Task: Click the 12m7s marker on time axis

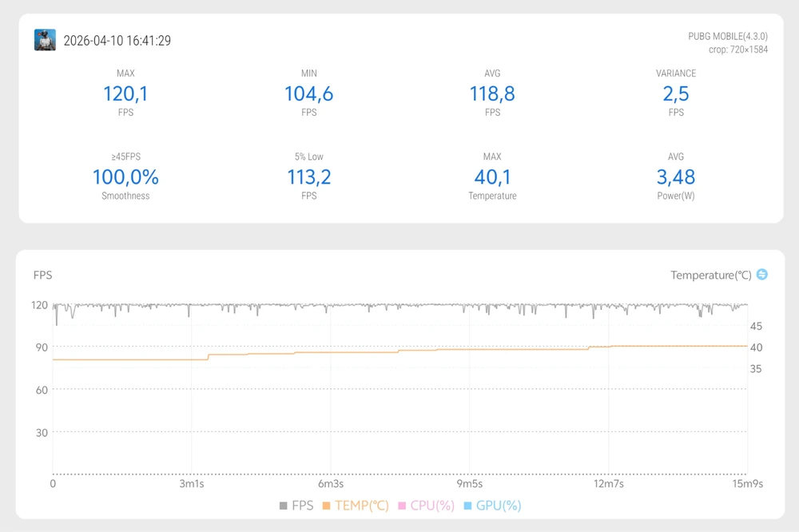Action: (x=608, y=484)
